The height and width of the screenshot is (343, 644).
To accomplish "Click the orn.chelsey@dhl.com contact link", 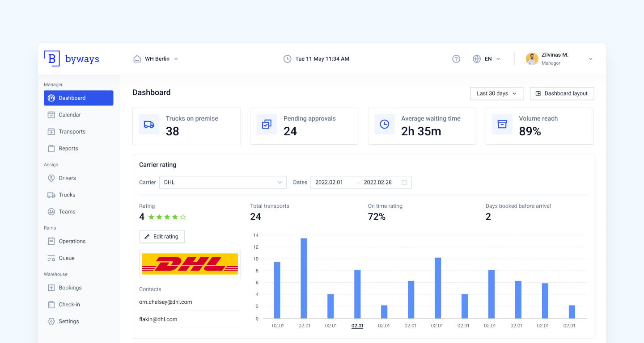I will coord(165,302).
